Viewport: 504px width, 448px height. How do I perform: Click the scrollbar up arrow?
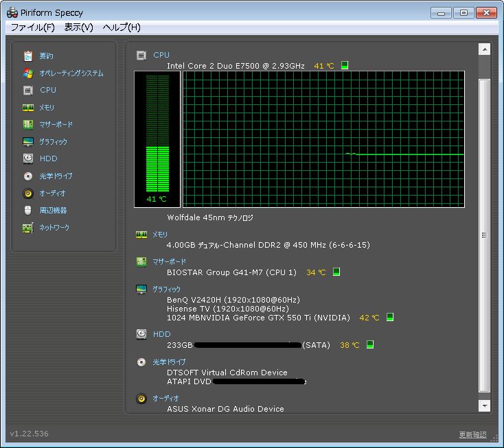pyautogui.click(x=484, y=49)
